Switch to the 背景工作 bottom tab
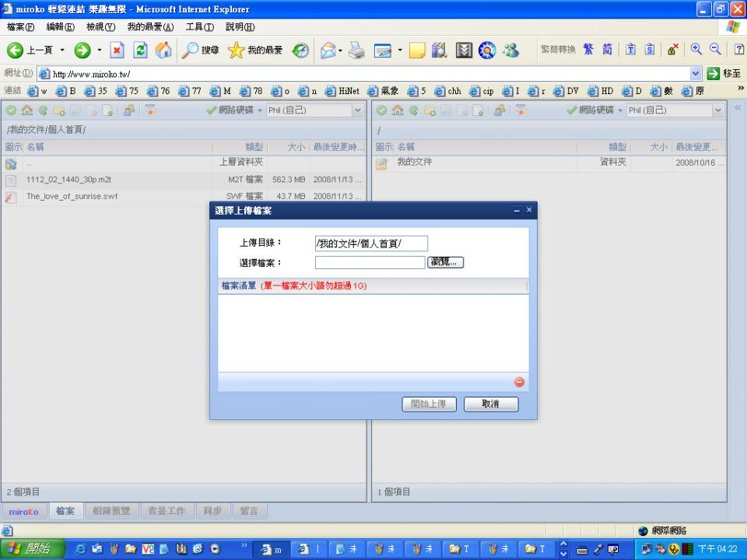 [167, 511]
